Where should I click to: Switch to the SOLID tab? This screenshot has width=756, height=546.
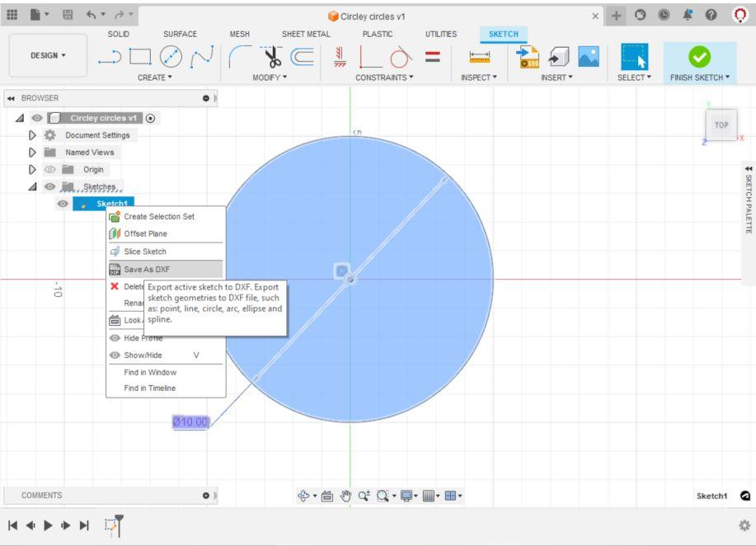click(118, 34)
